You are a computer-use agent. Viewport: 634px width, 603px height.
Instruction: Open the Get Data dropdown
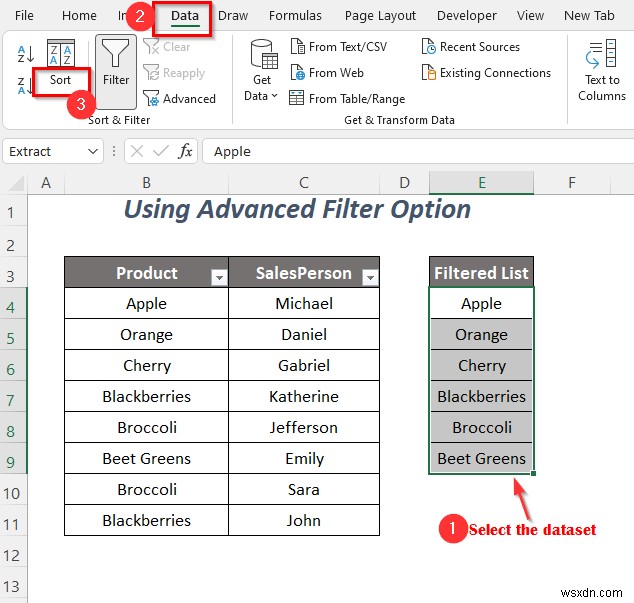pyautogui.click(x=262, y=71)
